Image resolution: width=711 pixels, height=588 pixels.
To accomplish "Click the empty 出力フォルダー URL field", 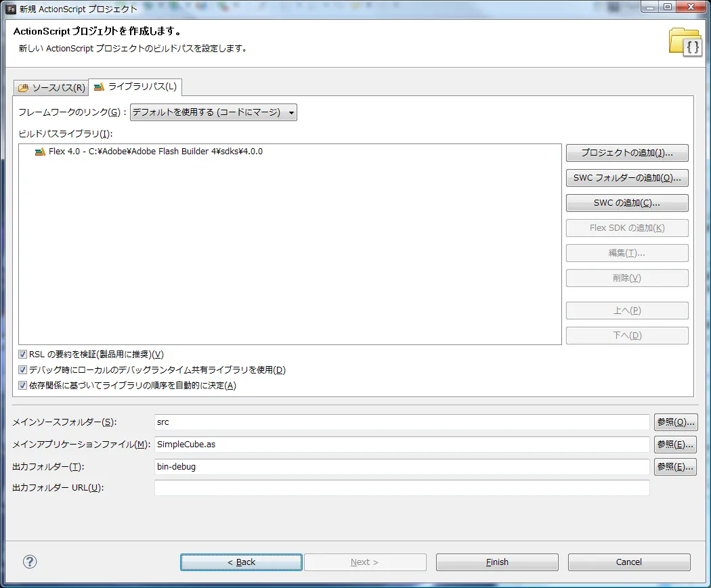I will coord(402,488).
